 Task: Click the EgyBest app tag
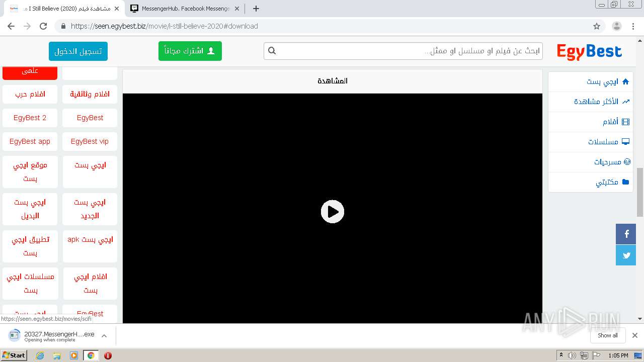30,141
